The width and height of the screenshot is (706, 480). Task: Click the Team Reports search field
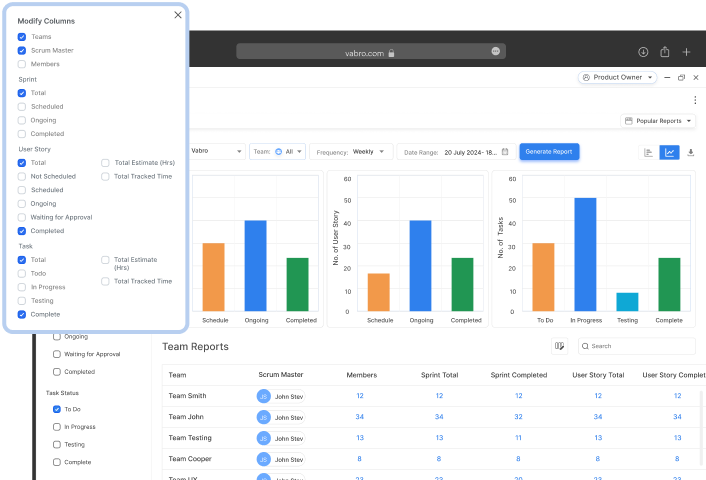(x=640, y=346)
